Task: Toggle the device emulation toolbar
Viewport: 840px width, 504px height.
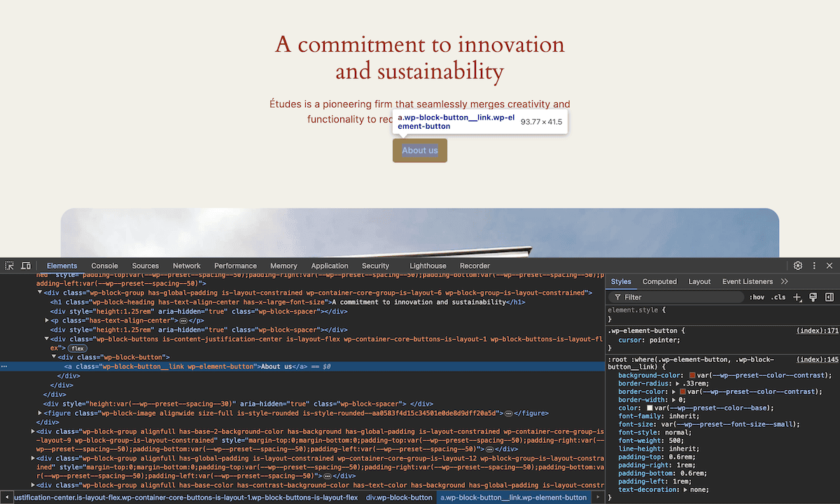Action: click(x=26, y=266)
